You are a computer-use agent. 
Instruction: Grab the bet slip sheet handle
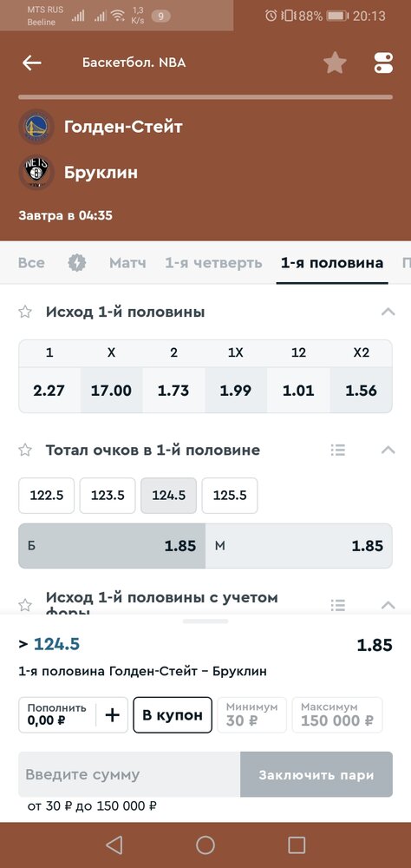(205, 621)
